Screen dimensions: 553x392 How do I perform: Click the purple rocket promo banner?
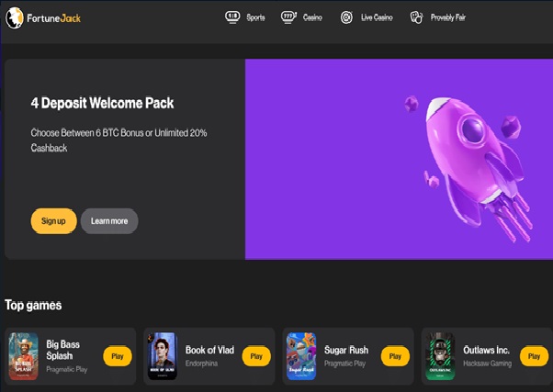pos(399,159)
